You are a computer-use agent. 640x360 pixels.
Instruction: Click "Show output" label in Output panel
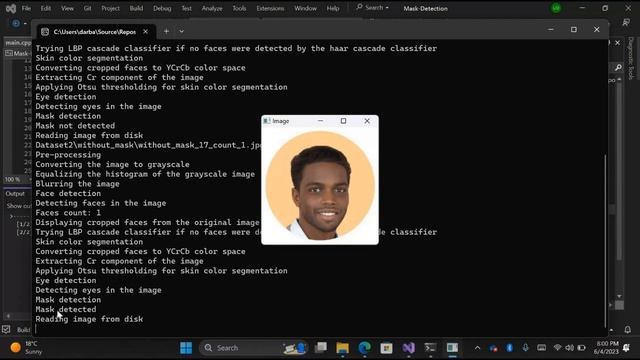pos(19,206)
